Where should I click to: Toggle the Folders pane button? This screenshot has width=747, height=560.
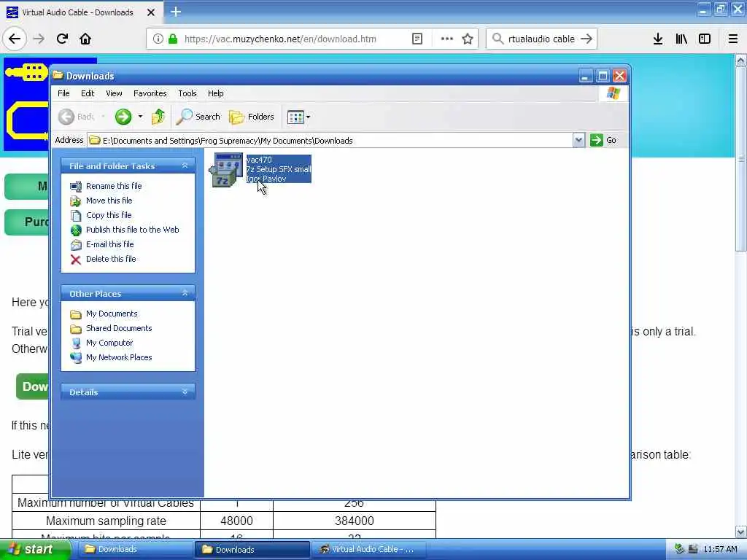(252, 117)
